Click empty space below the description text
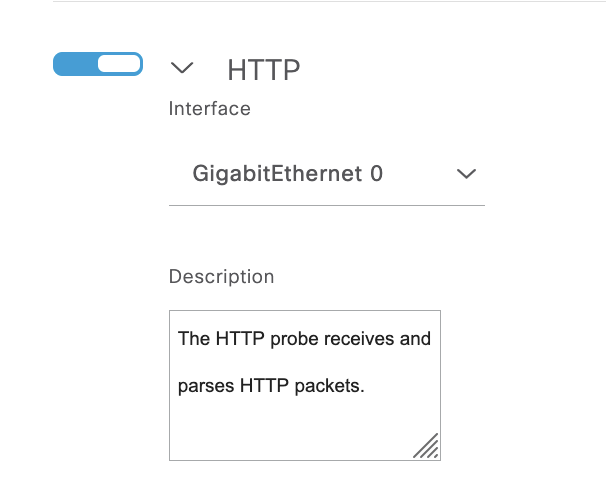Screen dimensions: 606x502 [x=290, y=430]
